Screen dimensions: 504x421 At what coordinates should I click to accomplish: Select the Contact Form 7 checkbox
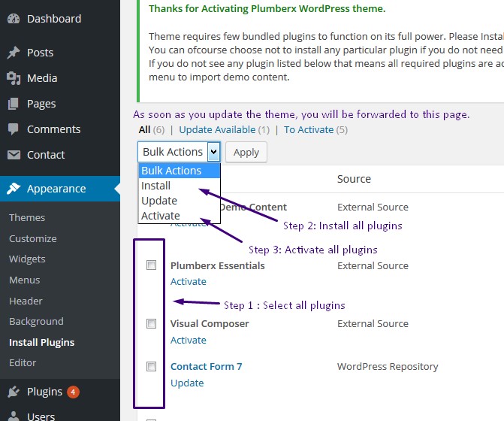[x=152, y=367]
